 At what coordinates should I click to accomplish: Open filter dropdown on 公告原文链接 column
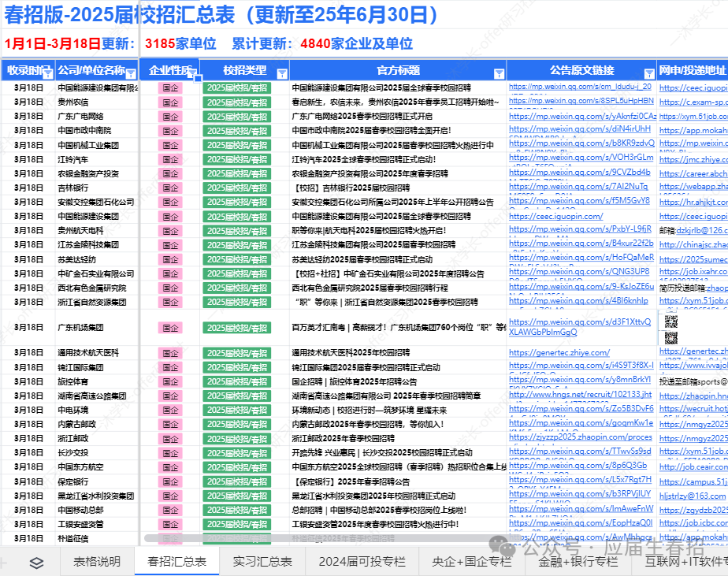pyautogui.click(x=649, y=73)
